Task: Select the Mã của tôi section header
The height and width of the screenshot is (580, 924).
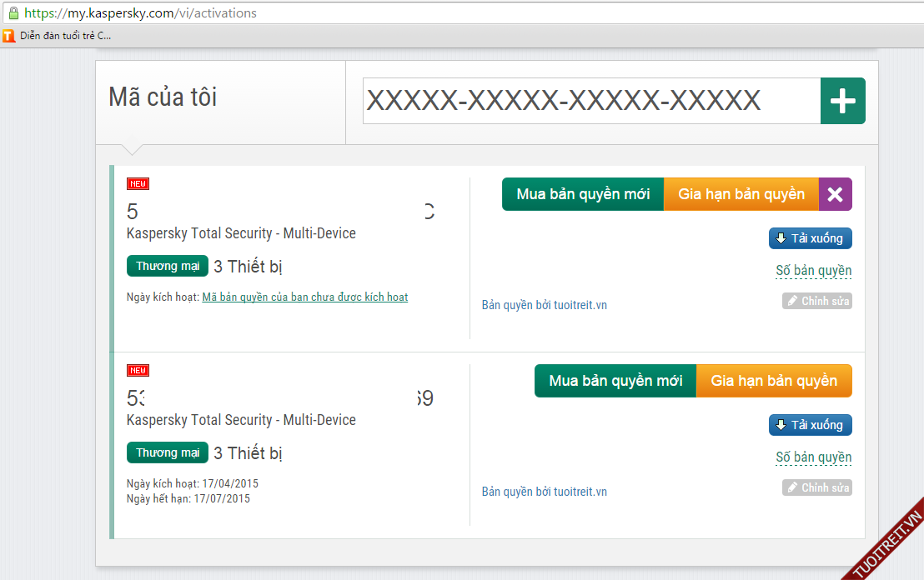Action: tap(163, 97)
